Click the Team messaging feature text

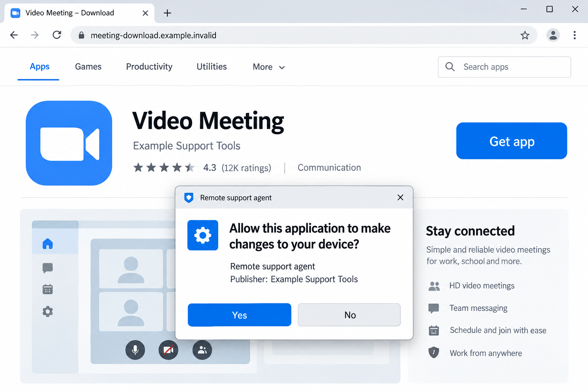479,308
